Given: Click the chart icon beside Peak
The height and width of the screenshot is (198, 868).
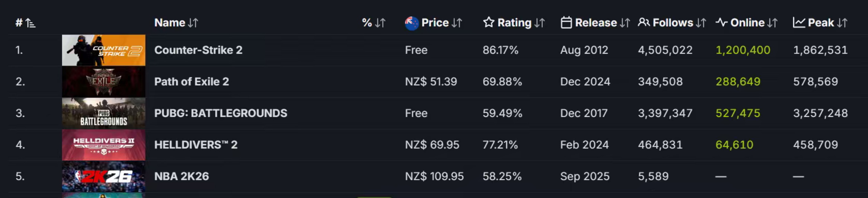Looking at the screenshot, I should [799, 23].
